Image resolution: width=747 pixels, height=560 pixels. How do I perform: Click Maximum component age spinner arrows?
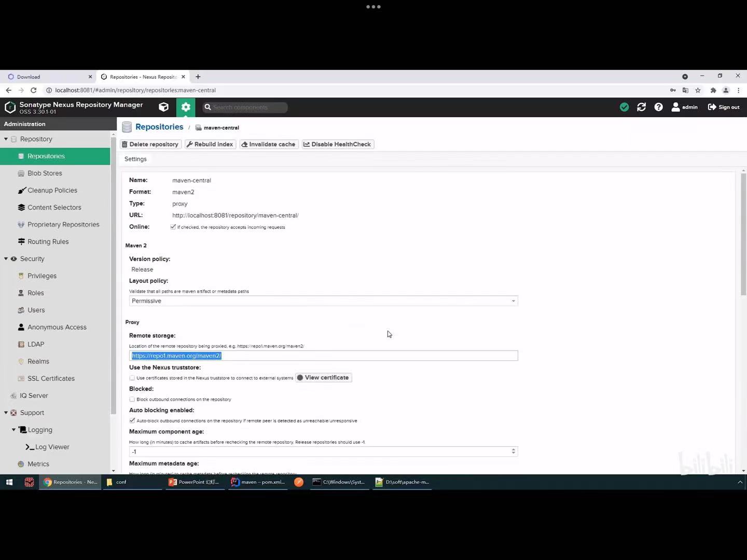click(514, 452)
